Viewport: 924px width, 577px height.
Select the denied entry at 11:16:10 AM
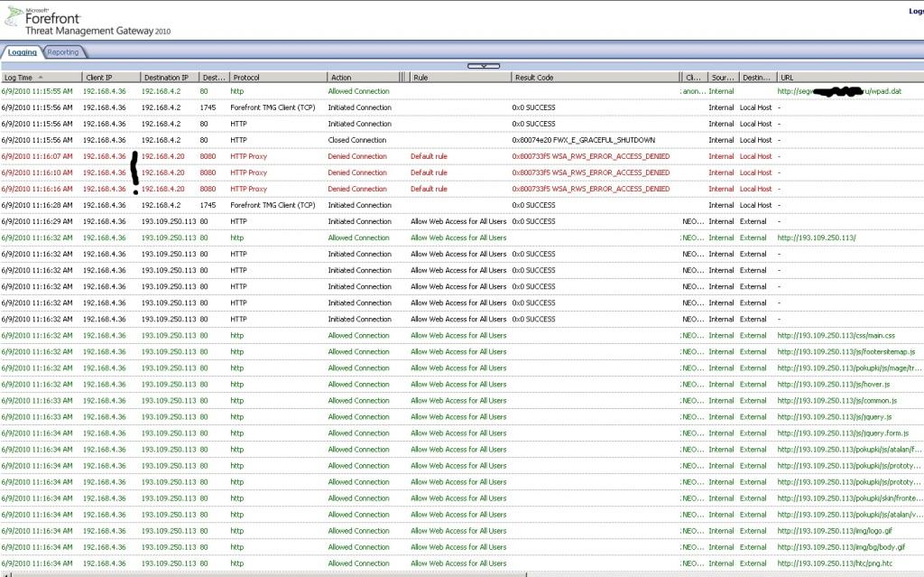click(x=462, y=172)
